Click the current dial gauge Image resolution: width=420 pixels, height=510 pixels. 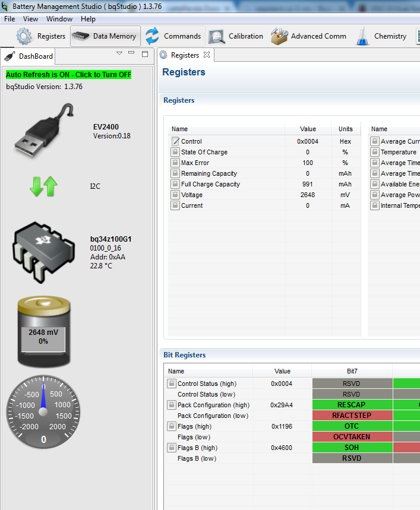(43, 412)
